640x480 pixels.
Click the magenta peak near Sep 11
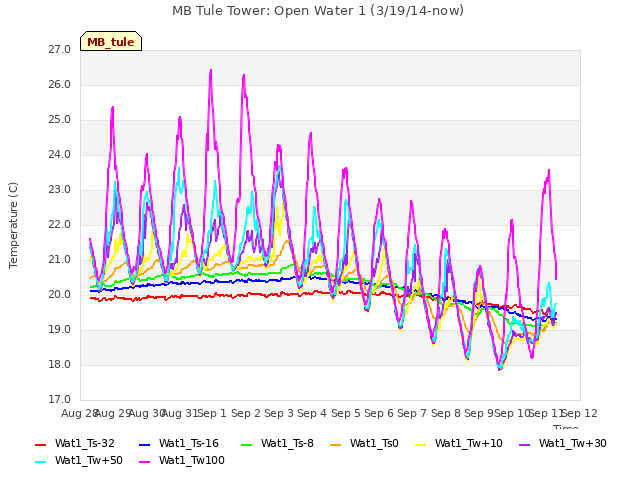pyautogui.click(x=549, y=170)
